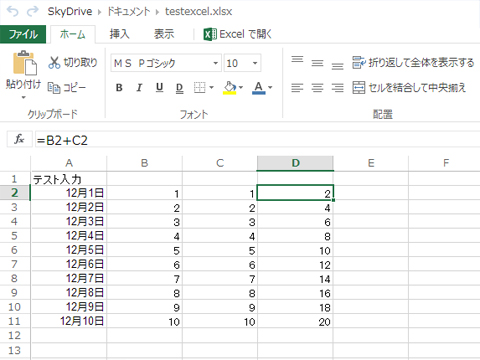The width and height of the screenshot is (480, 360).
Task: Select column E header
Action: click(371, 163)
